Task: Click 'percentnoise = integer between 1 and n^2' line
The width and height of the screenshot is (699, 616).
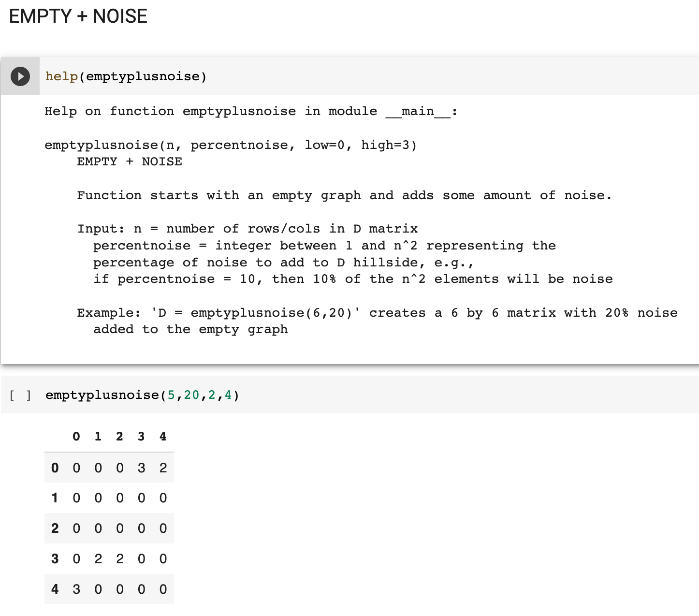Action: 325,246
